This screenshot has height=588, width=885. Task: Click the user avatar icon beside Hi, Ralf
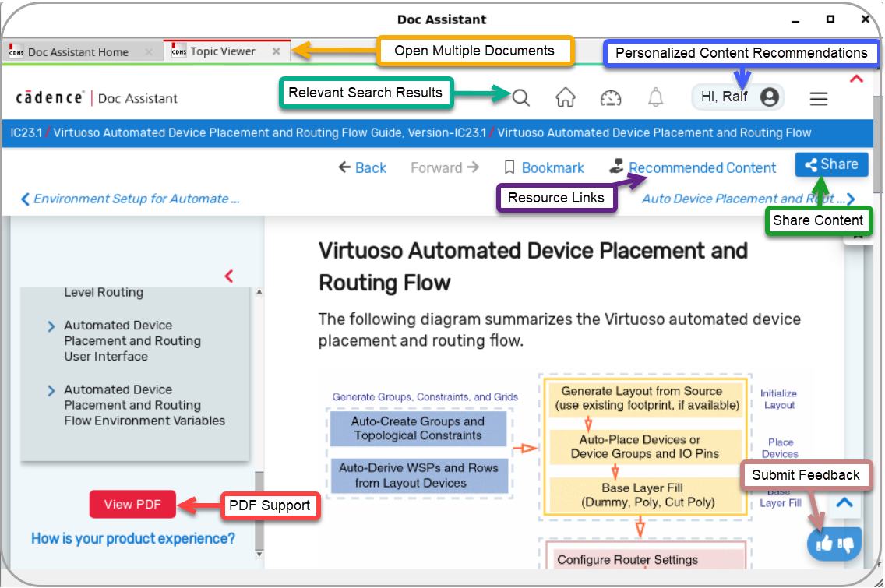769,97
